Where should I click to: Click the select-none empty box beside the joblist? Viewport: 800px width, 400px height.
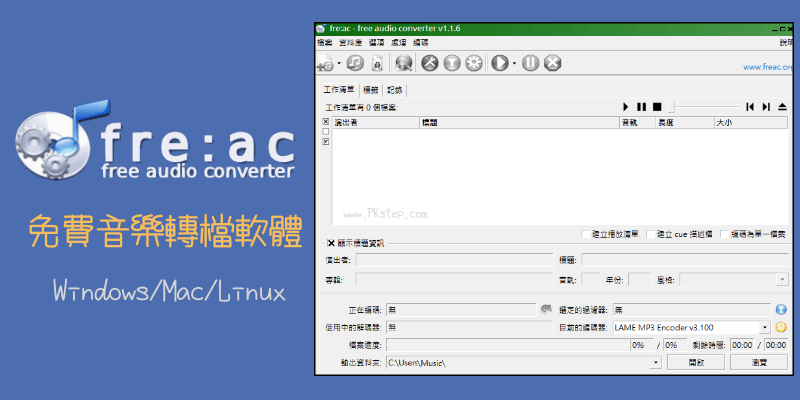click(326, 132)
